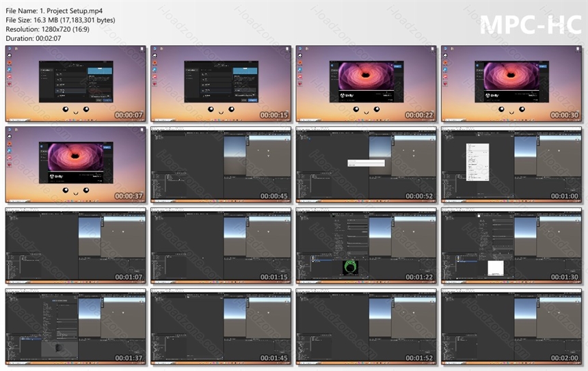Open the thumbnail marked 00:00:30
This screenshot has height=371, width=588.
(511, 83)
